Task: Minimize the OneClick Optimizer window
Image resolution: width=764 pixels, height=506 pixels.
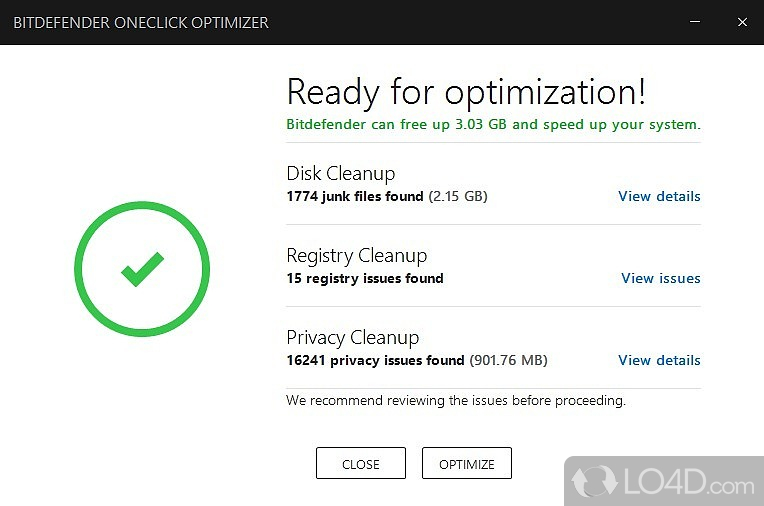Action: tap(695, 21)
